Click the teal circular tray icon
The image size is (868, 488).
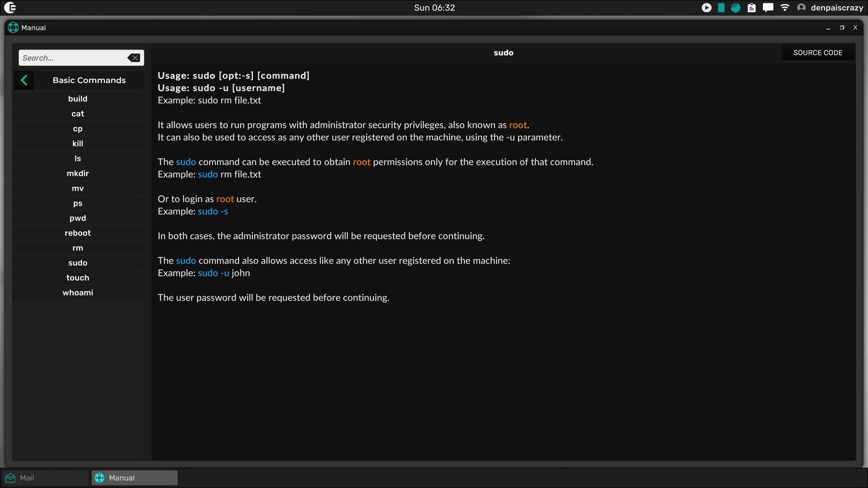pyautogui.click(x=735, y=7)
